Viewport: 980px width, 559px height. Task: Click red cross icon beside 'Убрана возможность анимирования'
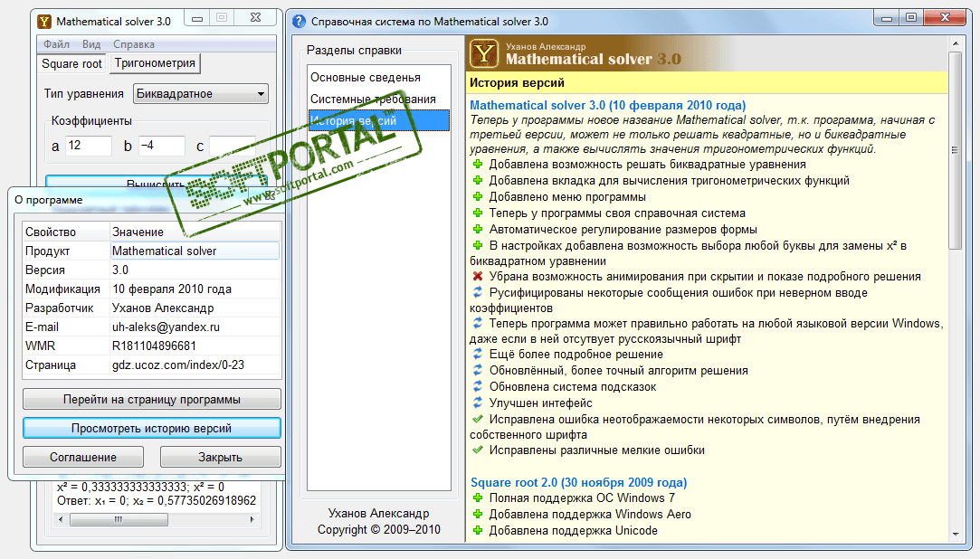pos(478,276)
